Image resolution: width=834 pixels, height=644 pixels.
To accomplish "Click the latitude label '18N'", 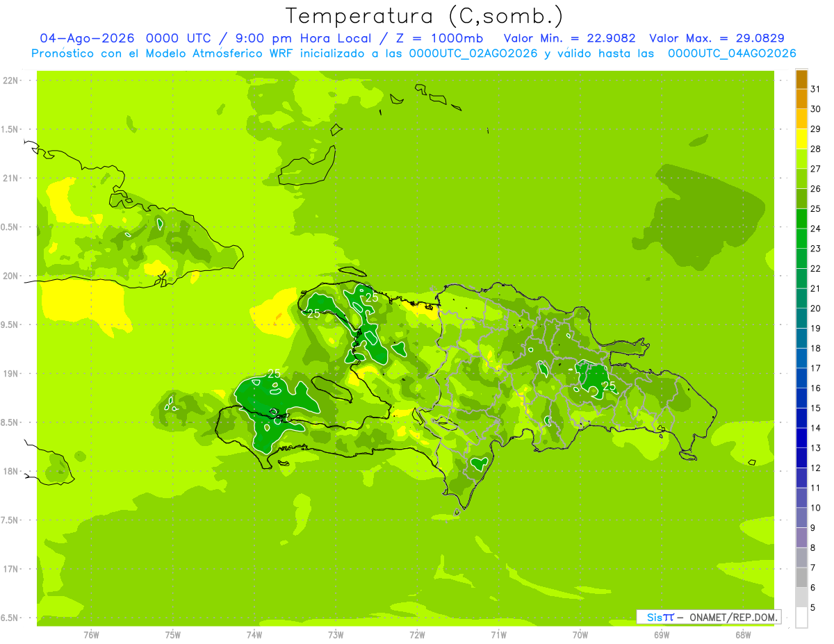I will tap(11, 471).
